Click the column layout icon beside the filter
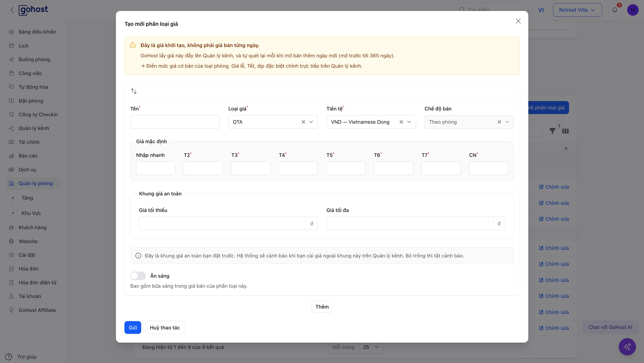This screenshot has width=644, height=363. click(x=565, y=131)
